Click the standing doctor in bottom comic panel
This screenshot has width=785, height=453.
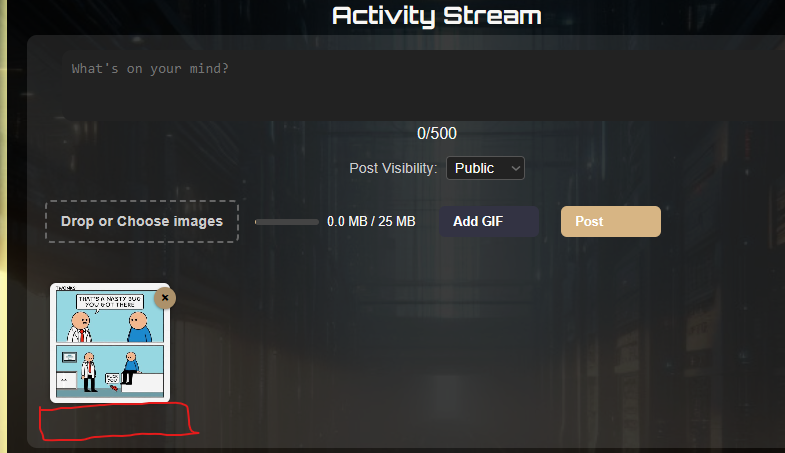89,371
